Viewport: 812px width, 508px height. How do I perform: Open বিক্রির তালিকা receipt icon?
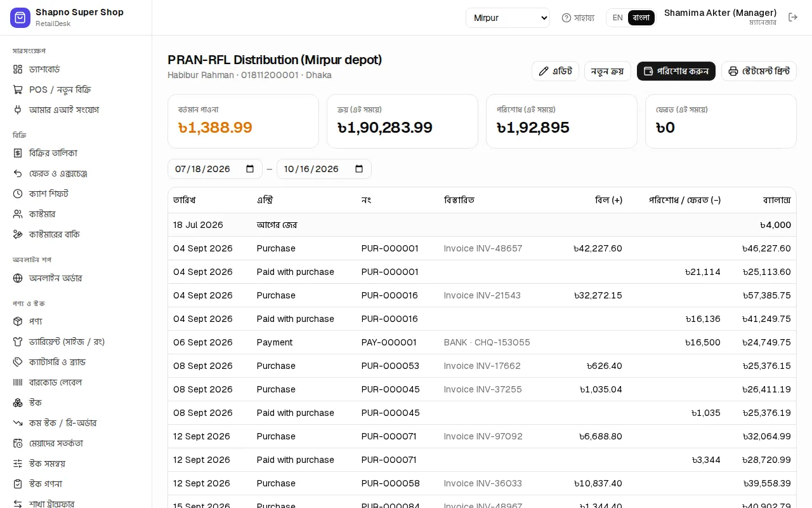18,153
